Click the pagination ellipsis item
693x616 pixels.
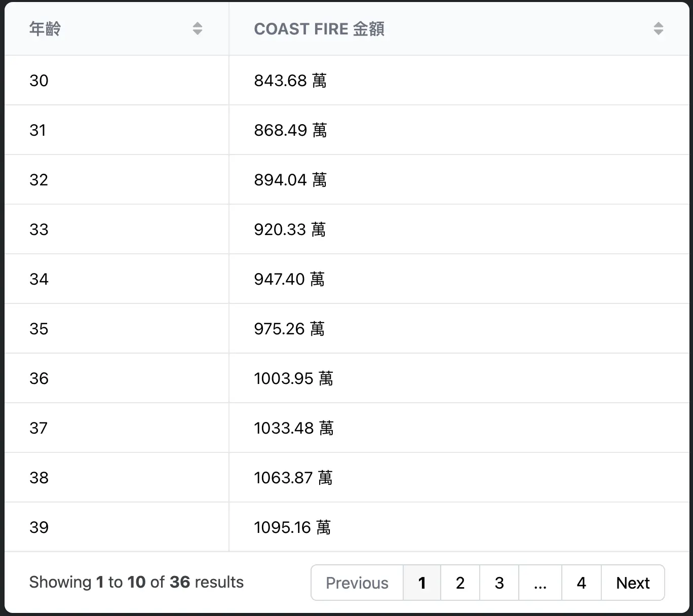coord(540,583)
